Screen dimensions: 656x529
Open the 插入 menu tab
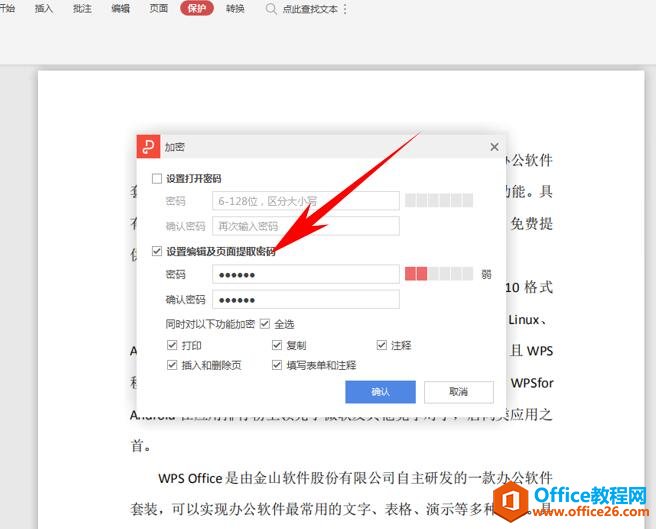44,8
